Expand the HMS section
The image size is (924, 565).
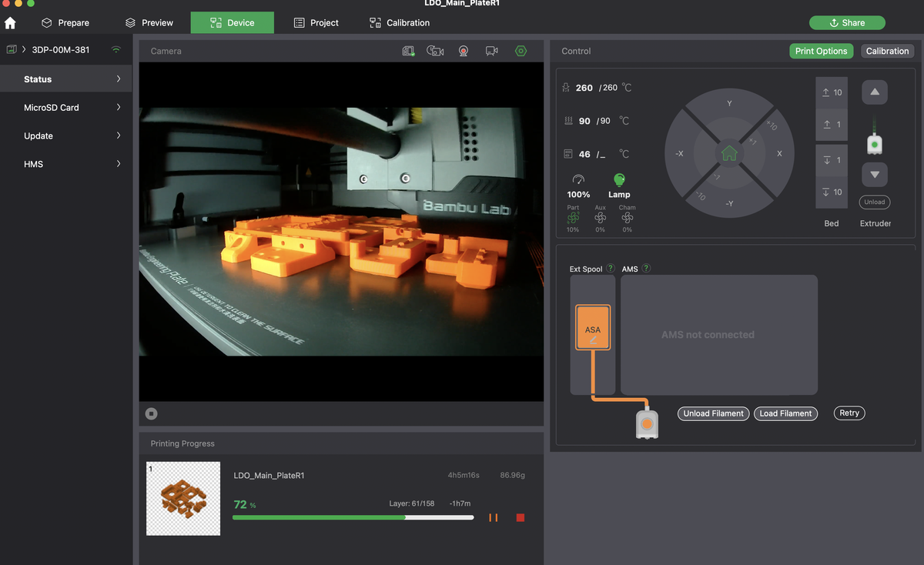[x=66, y=164]
